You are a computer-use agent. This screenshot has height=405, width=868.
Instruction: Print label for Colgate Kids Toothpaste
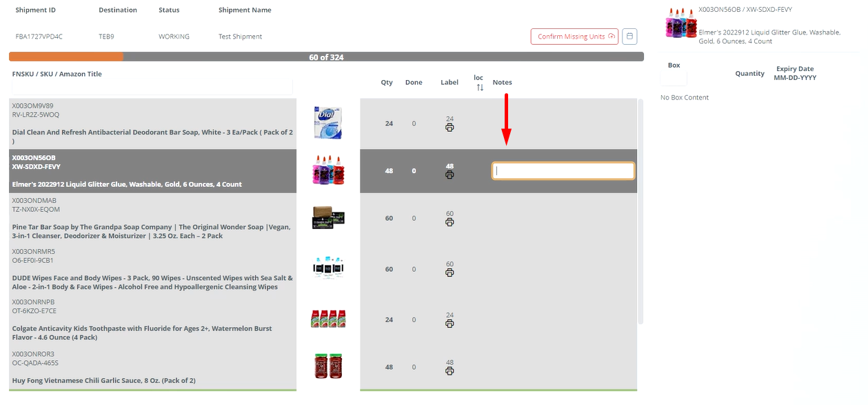pyautogui.click(x=450, y=324)
